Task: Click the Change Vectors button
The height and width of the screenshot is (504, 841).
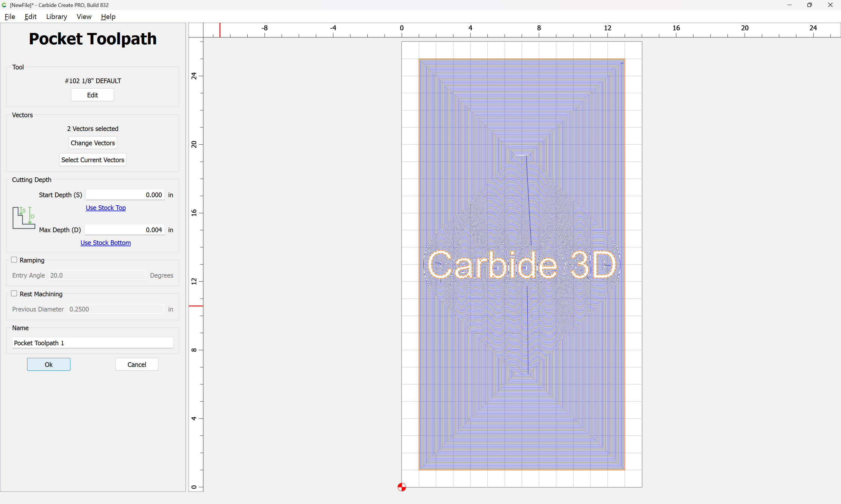Action: (x=93, y=143)
